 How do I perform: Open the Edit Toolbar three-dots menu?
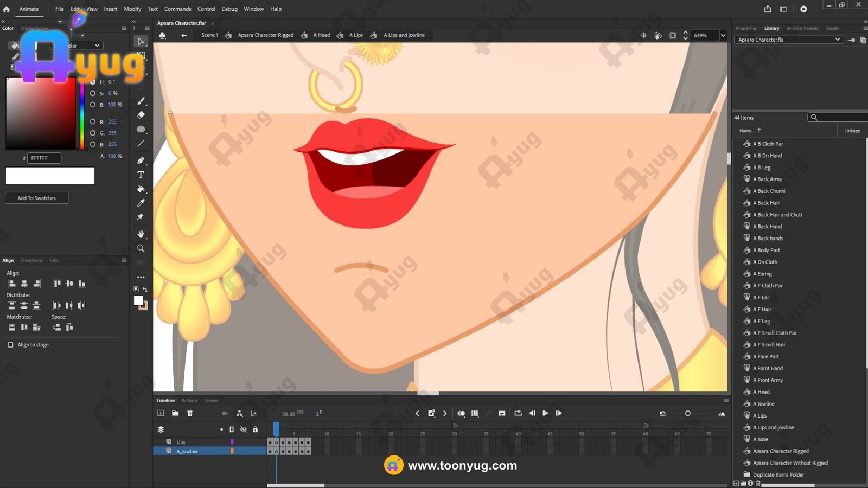click(x=141, y=277)
